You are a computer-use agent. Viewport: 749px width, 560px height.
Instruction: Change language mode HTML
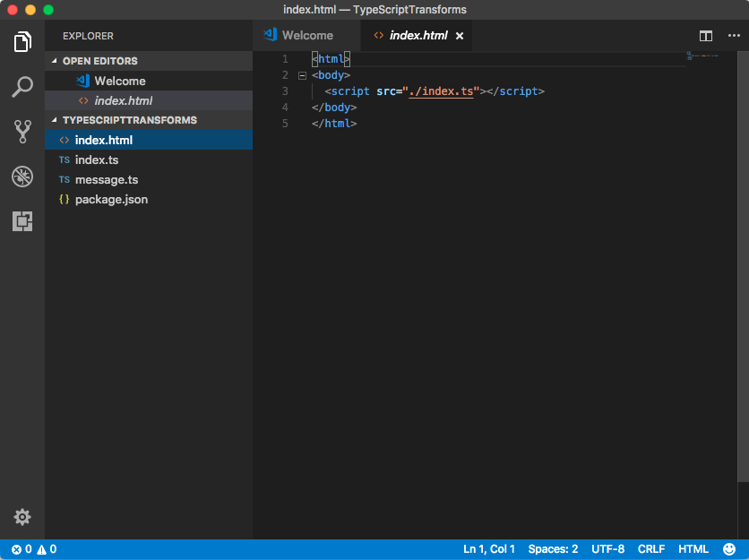click(x=693, y=549)
